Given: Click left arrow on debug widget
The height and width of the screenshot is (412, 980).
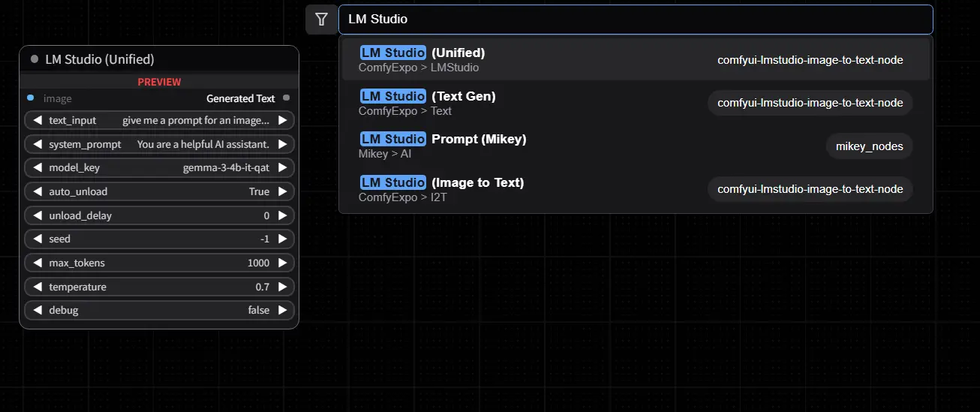Looking at the screenshot, I should [x=37, y=310].
